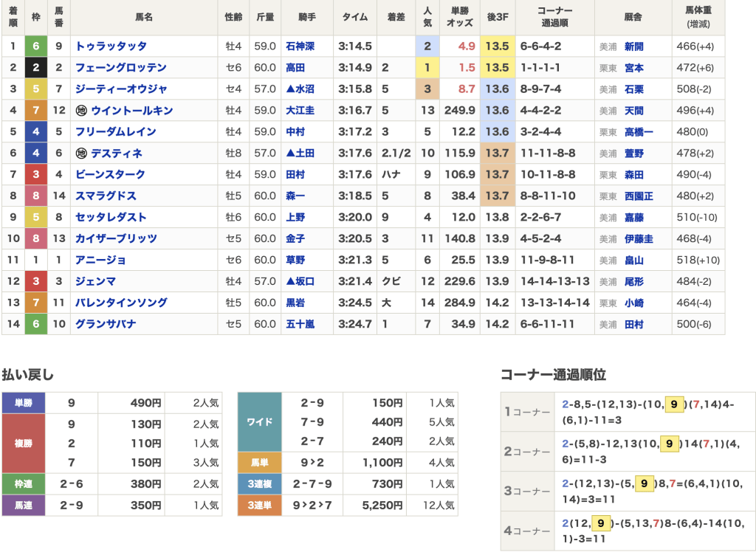Viewport: 756px width, 555px height.
Task: Open trainer page 森田
Action: (x=634, y=175)
